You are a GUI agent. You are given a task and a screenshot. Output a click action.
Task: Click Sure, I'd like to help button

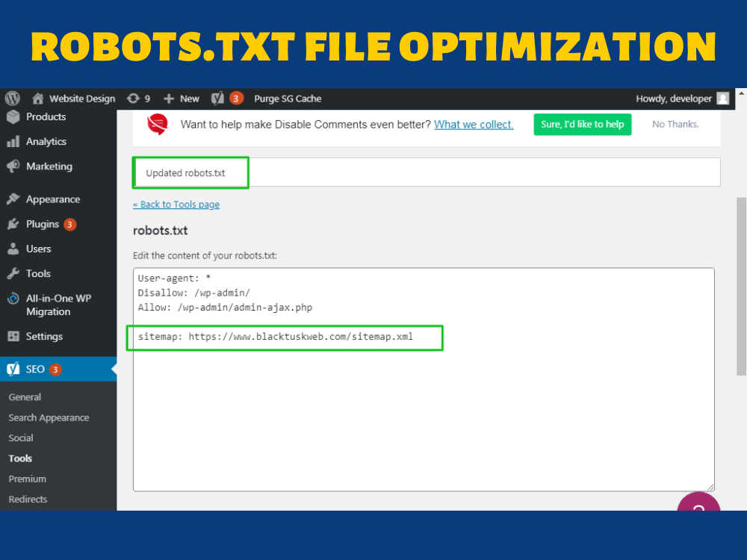coord(582,124)
